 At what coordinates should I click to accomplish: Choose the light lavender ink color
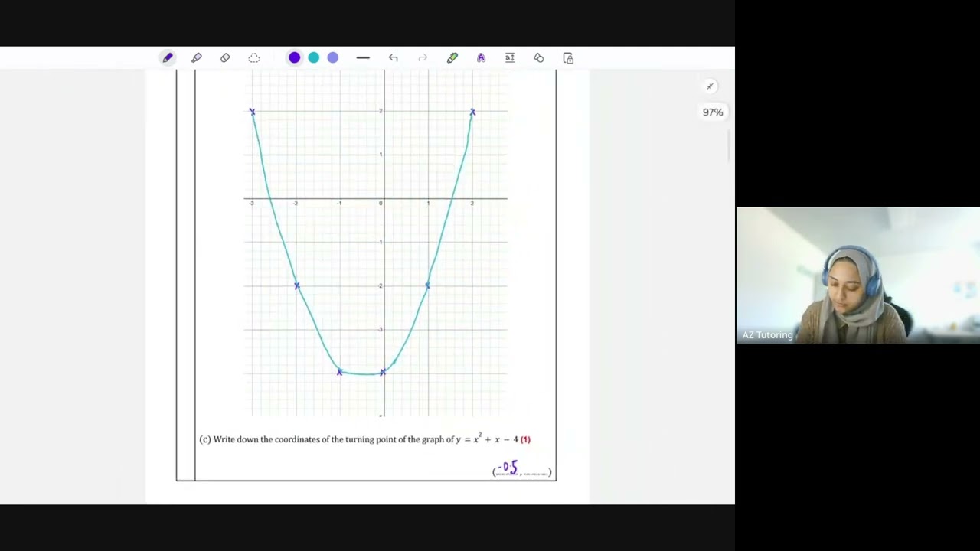click(333, 58)
